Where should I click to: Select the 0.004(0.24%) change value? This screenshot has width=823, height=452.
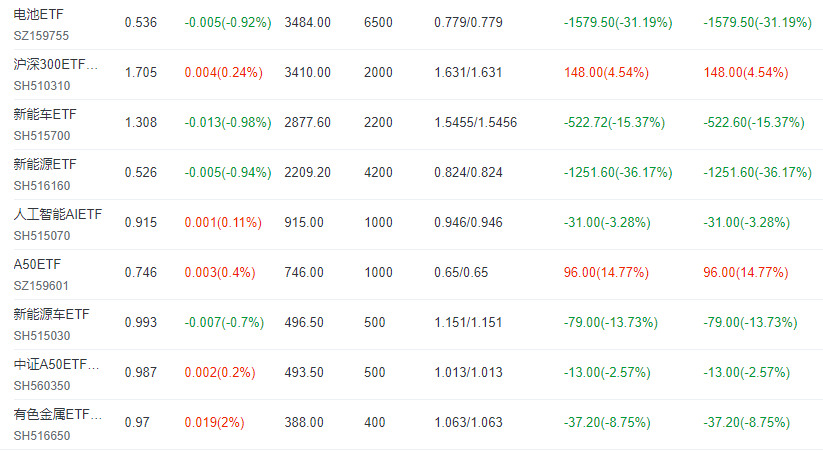tap(224, 72)
